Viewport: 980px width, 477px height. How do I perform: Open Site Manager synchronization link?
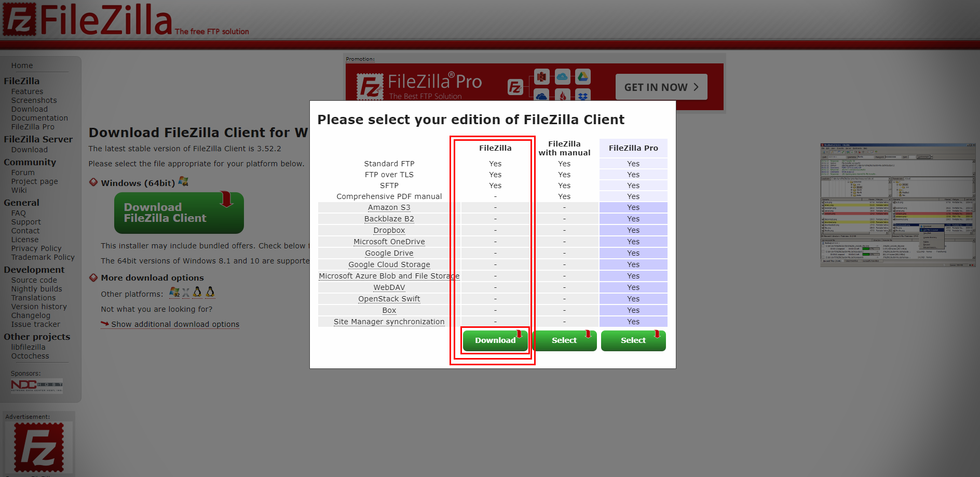click(389, 322)
